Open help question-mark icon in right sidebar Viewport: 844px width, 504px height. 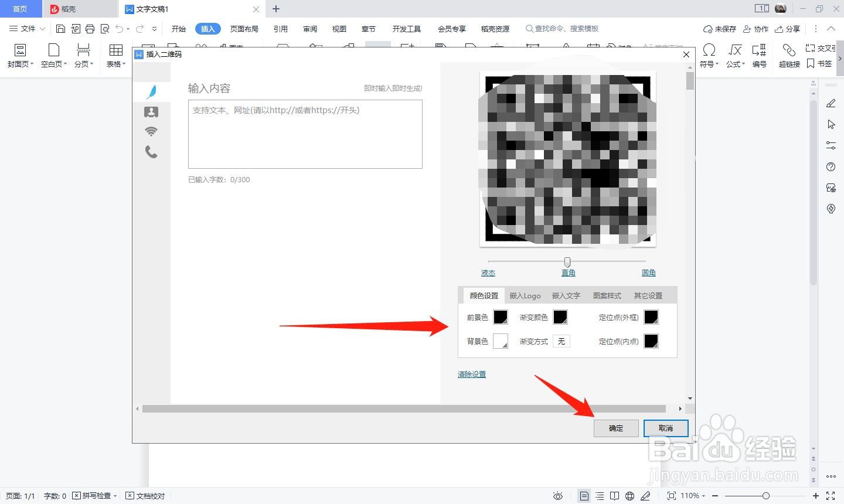click(831, 167)
